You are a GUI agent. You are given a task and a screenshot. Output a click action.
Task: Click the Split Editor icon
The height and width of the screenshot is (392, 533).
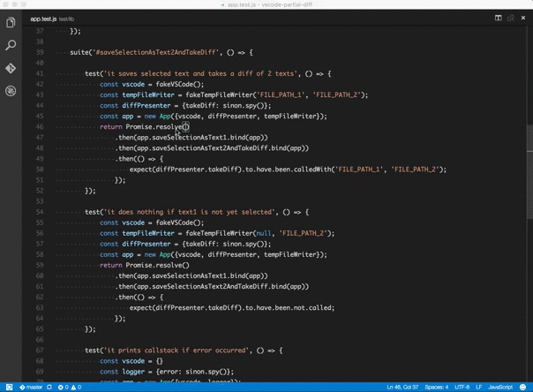(x=498, y=18)
